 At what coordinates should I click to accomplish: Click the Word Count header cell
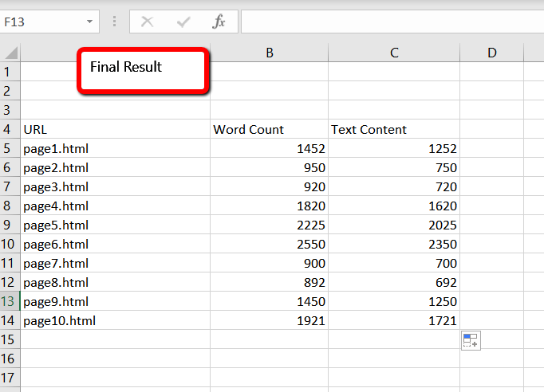pos(270,129)
